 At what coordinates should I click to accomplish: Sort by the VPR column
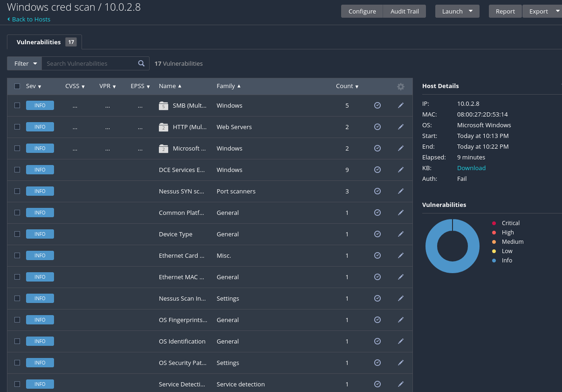pos(107,86)
